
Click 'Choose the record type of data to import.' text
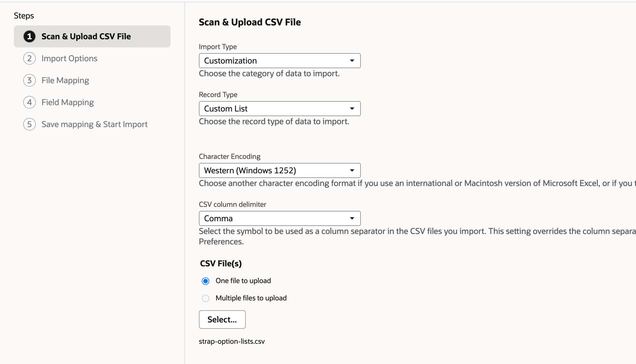click(x=274, y=121)
